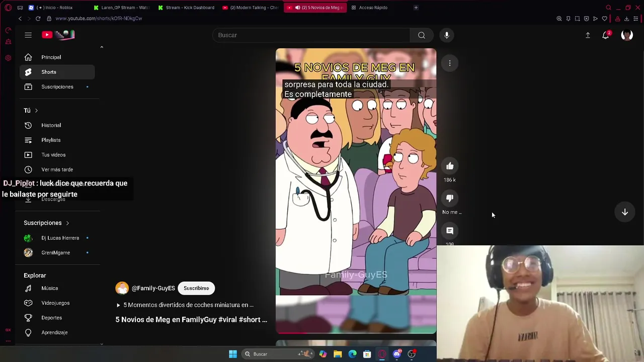The width and height of the screenshot is (644, 362).
Task: Open Opera heart bookmark icon in toolbar
Action: (604, 19)
